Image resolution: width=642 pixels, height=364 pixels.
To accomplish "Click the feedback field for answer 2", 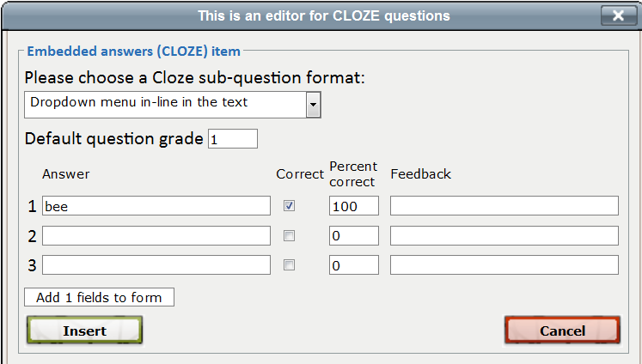I will [x=504, y=236].
